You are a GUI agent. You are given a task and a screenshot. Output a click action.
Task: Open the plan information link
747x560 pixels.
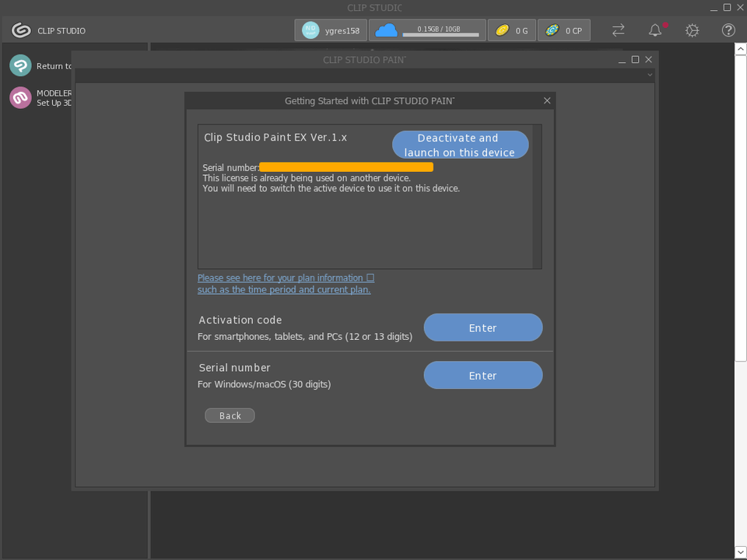[x=286, y=284]
